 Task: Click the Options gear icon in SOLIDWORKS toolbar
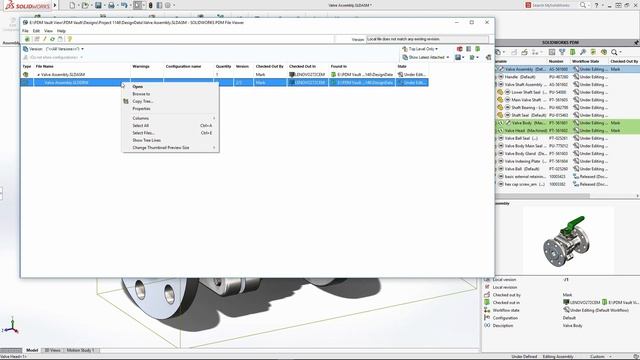[x=168, y=5]
